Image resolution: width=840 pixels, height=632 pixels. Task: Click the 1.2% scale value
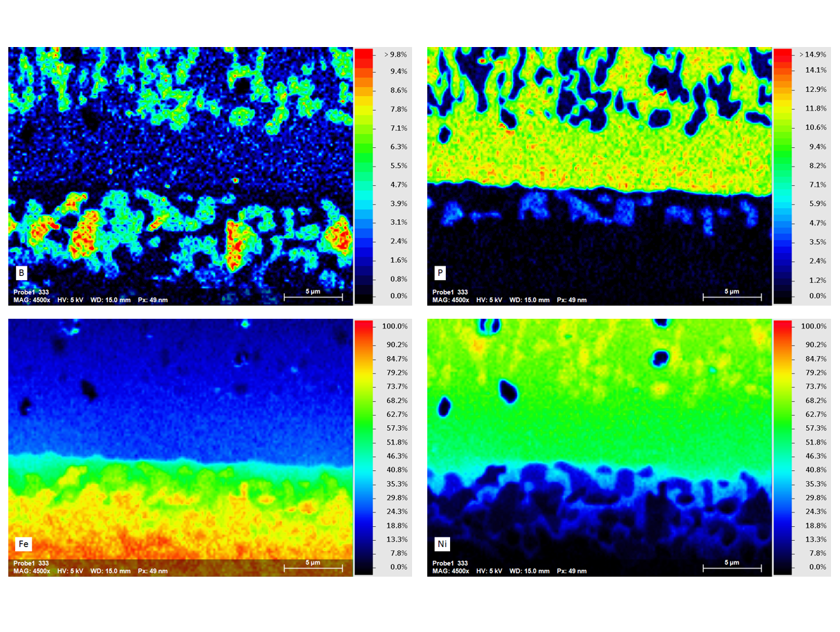pos(819,280)
